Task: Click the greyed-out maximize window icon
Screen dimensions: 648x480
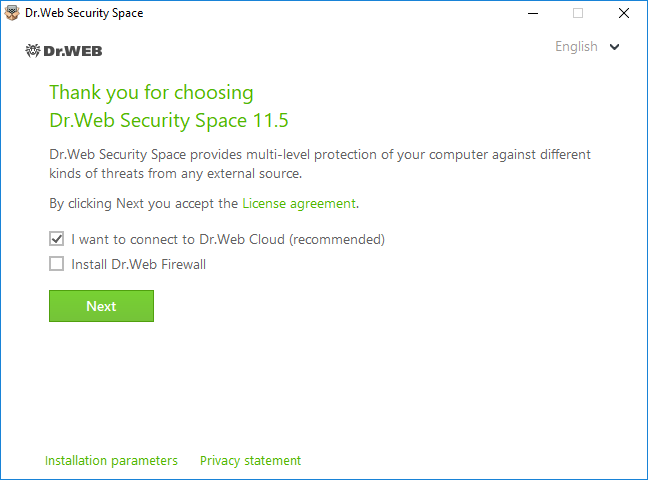Action: click(578, 13)
